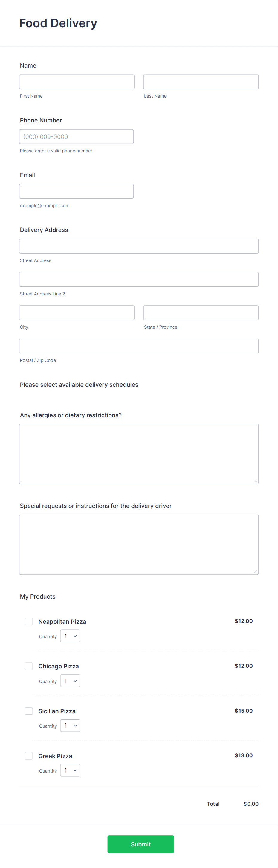Click into the Last Name field
This screenshot has width=278, height=868.
coord(201,81)
